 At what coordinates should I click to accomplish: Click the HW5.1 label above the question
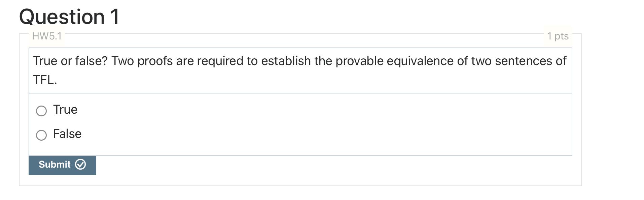click(46, 35)
